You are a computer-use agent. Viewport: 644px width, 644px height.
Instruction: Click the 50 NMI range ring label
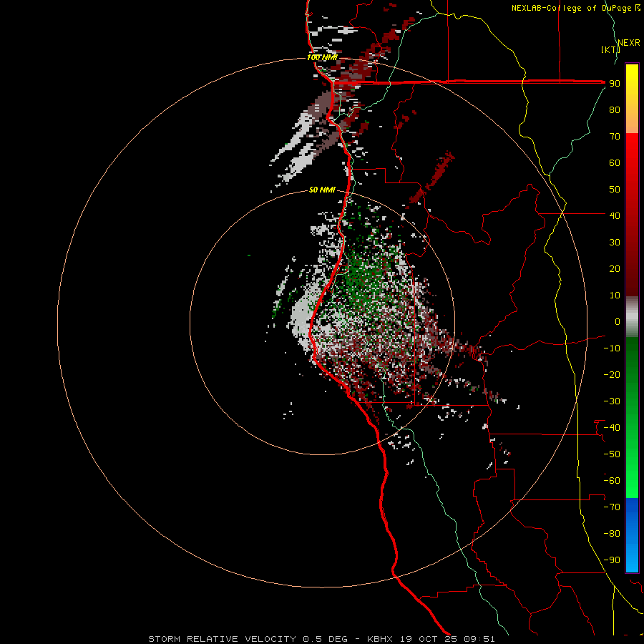pos(322,190)
